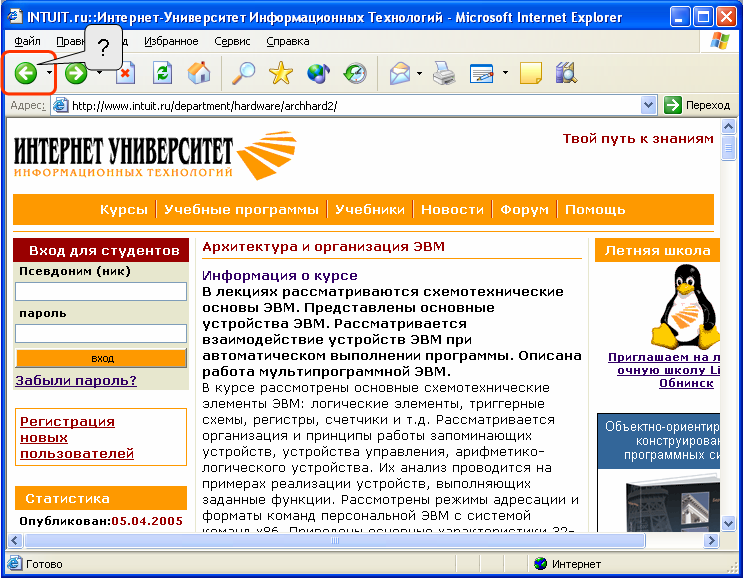Expand the Edit button dropdown arrow
The width and height of the screenshot is (743, 578).
tap(505, 73)
